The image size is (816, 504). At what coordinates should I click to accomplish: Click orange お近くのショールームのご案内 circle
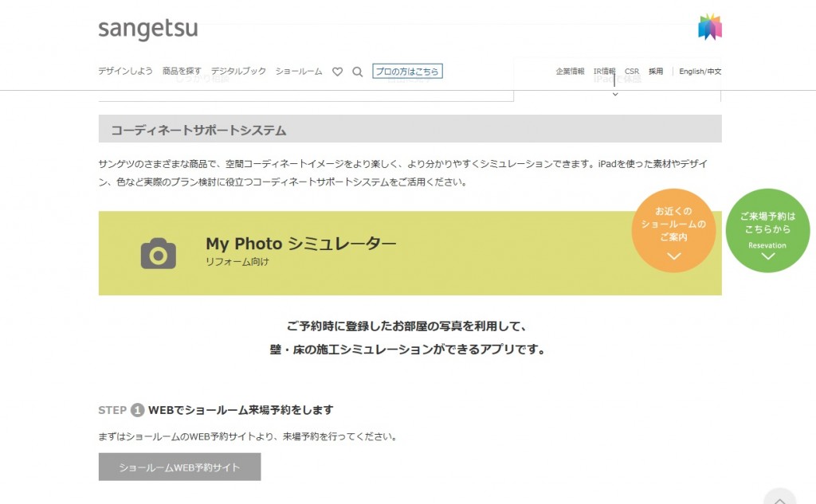[673, 230]
